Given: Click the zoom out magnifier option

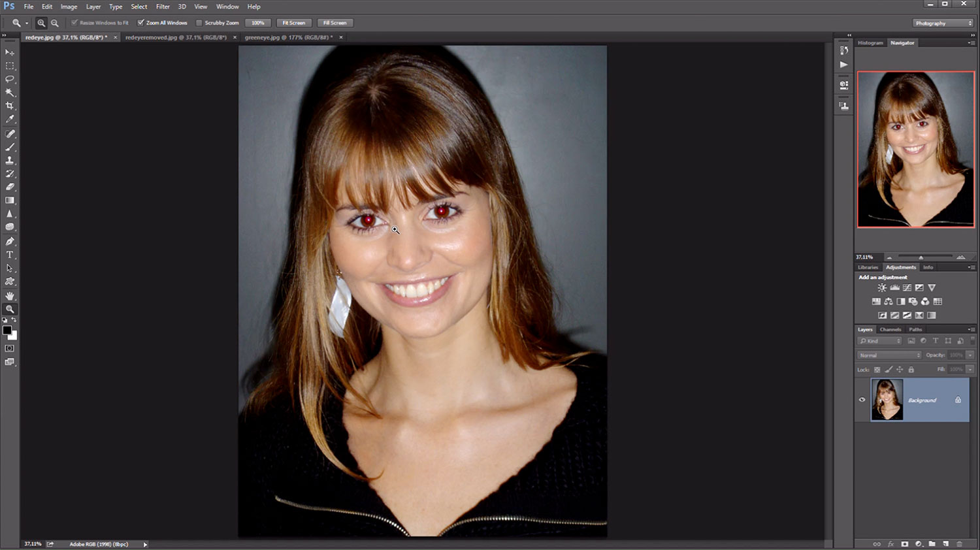Looking at the screenshot, I should point(55,23).
